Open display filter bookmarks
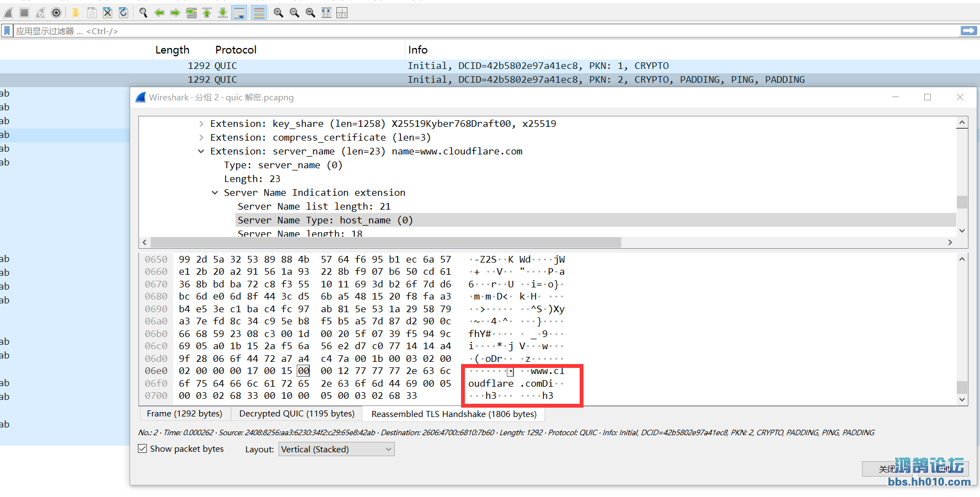Viewport: 980px width, 497px height. (7, 31)
